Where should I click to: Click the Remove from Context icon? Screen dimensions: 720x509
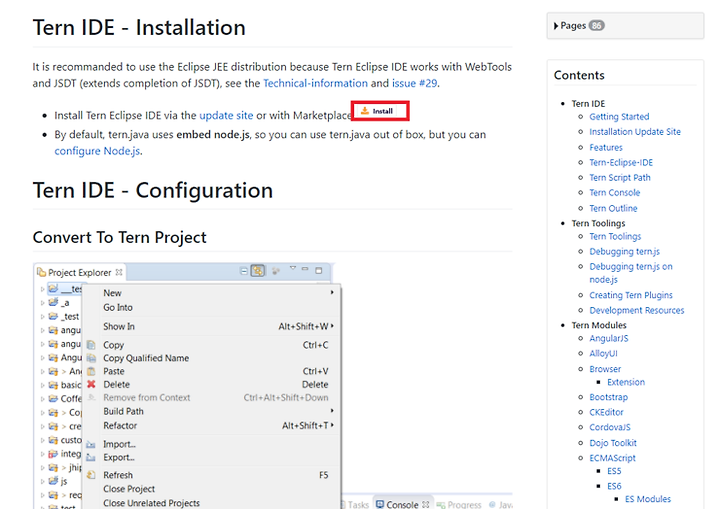coord(91,397)
